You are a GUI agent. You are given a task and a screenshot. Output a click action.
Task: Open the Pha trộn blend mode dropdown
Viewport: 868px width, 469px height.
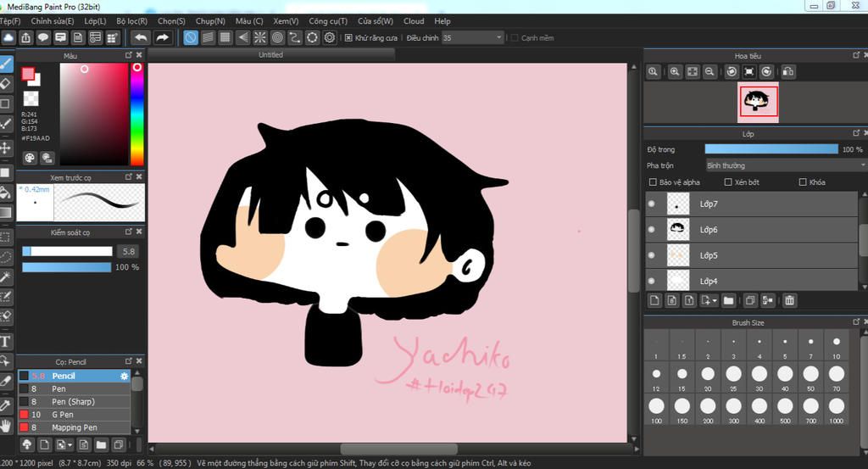click(786, 165)
